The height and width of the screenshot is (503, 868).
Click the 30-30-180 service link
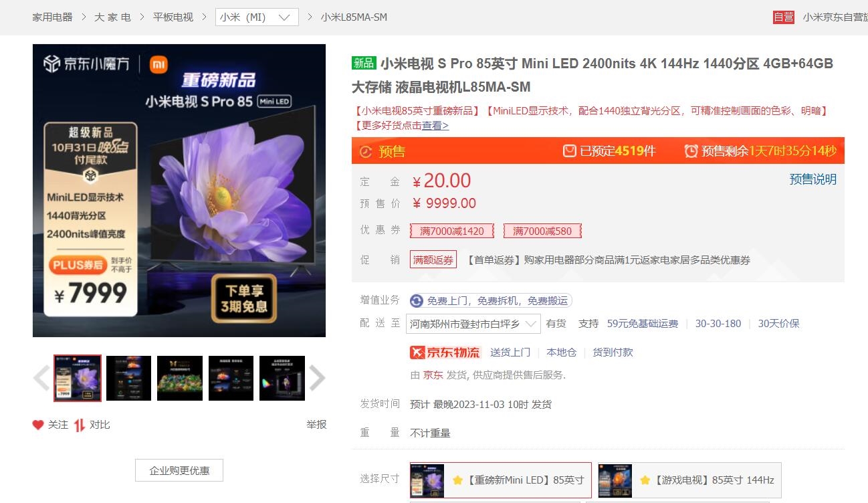[x=718, y=324]
